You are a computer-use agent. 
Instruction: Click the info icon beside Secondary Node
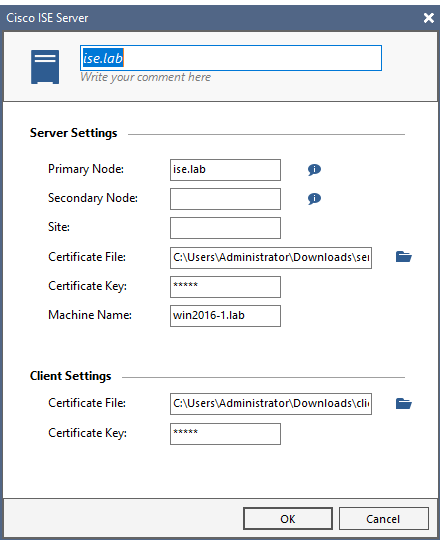pos(314,198)
